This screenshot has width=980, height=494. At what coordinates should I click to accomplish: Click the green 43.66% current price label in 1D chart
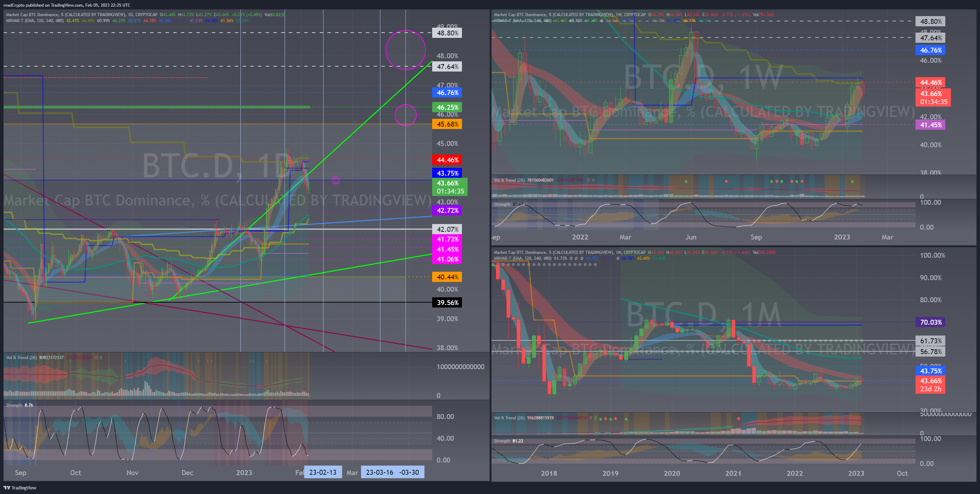[x=450, y=187]
